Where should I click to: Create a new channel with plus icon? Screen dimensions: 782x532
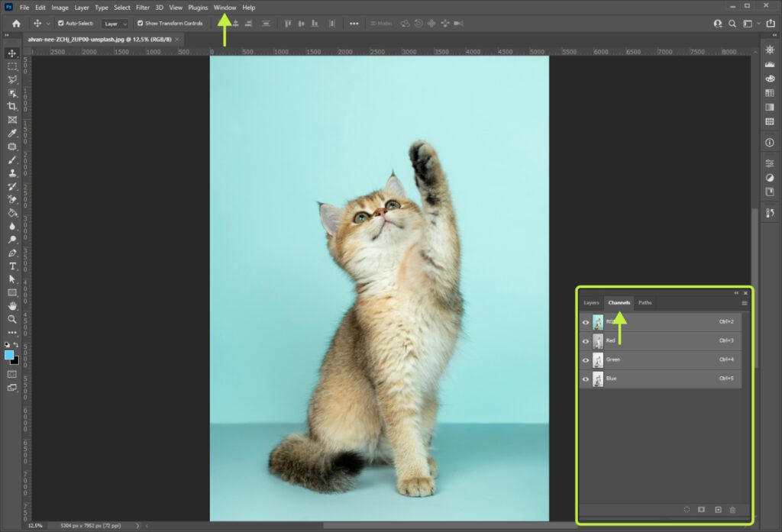coord(718,510)
